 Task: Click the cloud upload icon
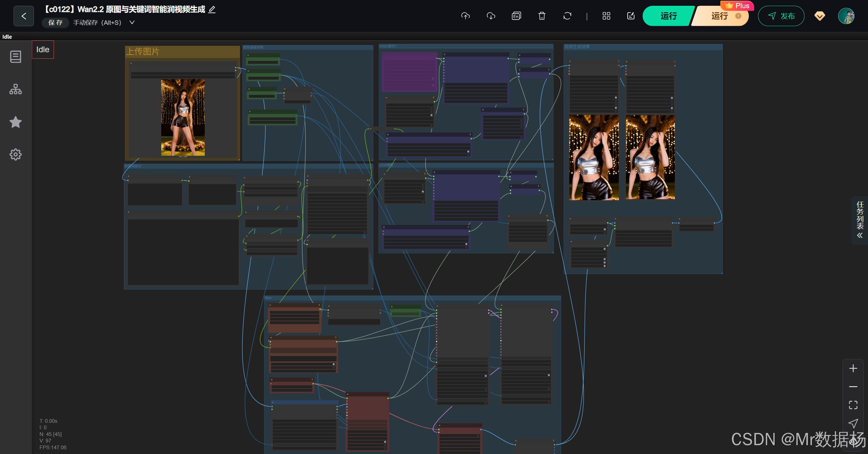(x=465, y=16)
